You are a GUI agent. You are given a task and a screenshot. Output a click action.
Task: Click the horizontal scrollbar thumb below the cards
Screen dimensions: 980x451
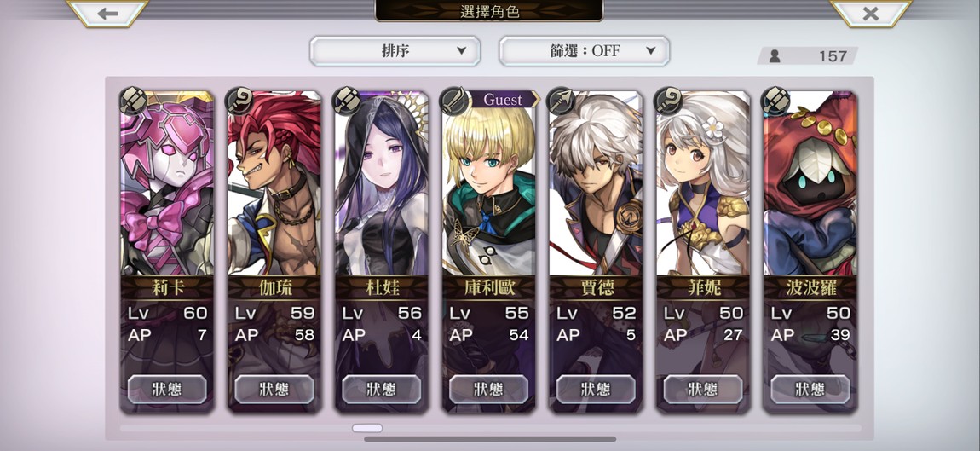(367, 429)
